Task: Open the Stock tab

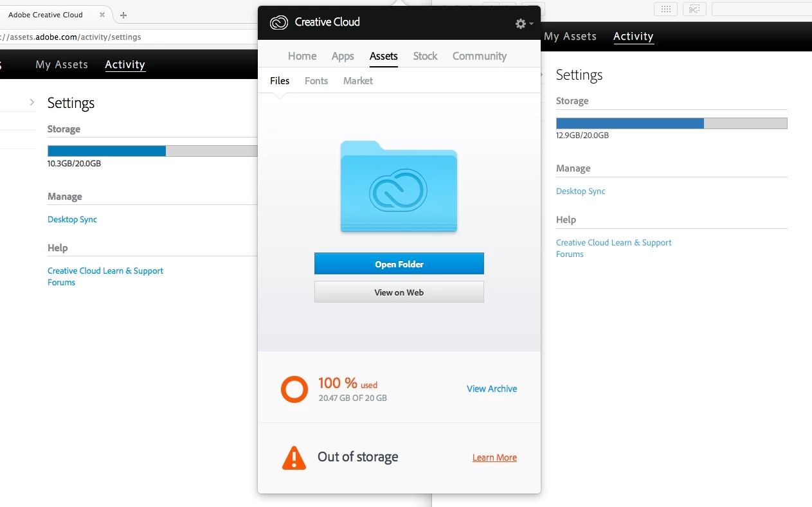Action: tap(425, 56)
